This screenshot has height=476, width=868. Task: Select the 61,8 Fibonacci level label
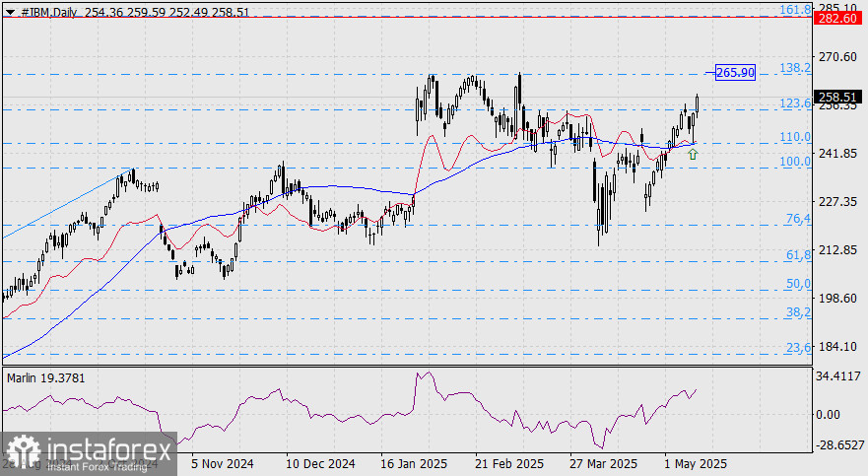pos(799,254)
